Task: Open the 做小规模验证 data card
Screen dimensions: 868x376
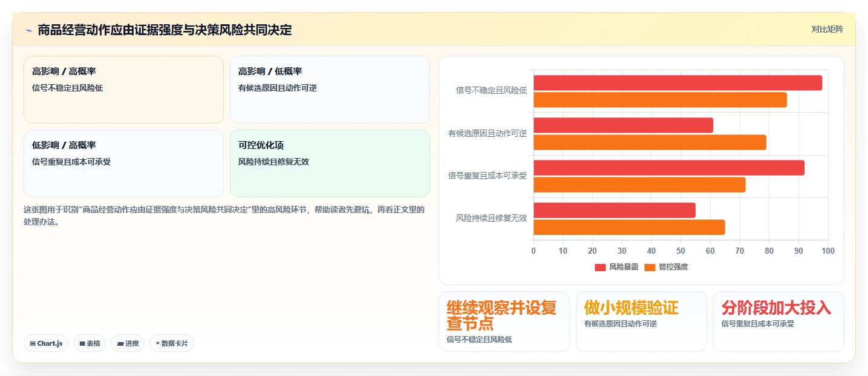Action: click(641, 322)
